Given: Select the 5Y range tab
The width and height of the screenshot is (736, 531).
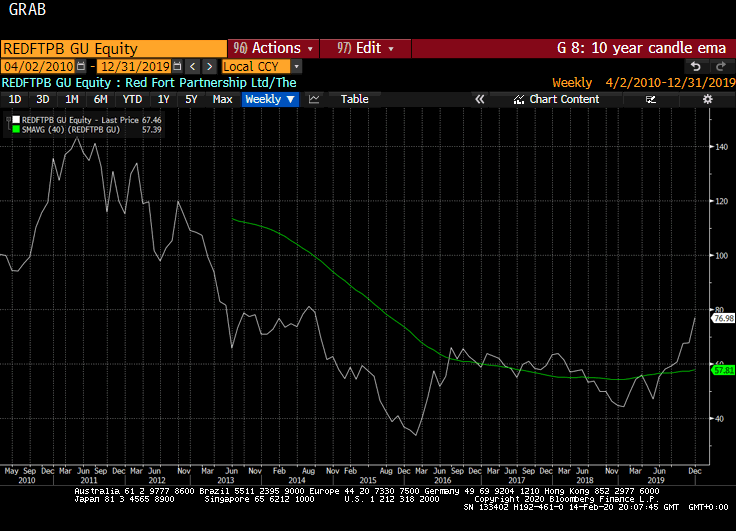Looking at the screenshot, I should [x=191, y=99].
